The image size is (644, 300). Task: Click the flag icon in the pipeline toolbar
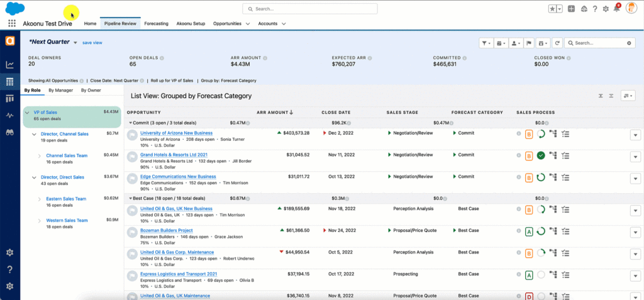coord(529,43)
